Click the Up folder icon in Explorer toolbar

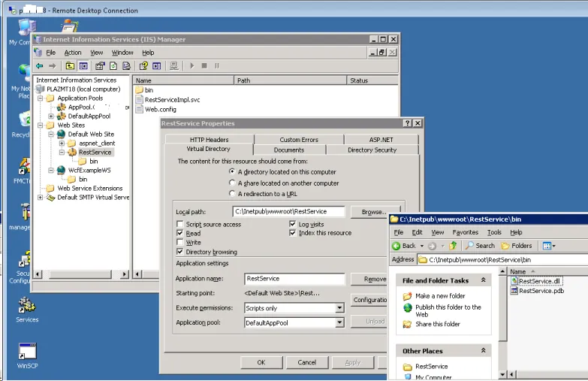tap(453, 246)
